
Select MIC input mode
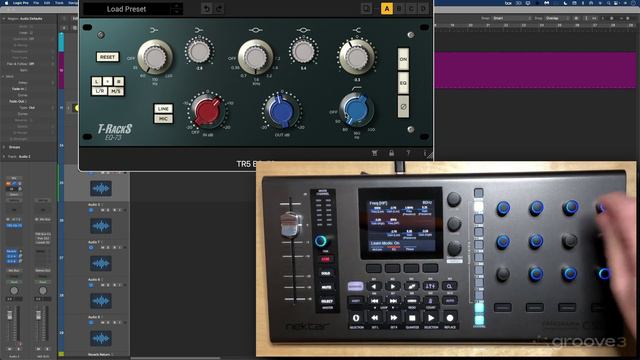(163, 119)
